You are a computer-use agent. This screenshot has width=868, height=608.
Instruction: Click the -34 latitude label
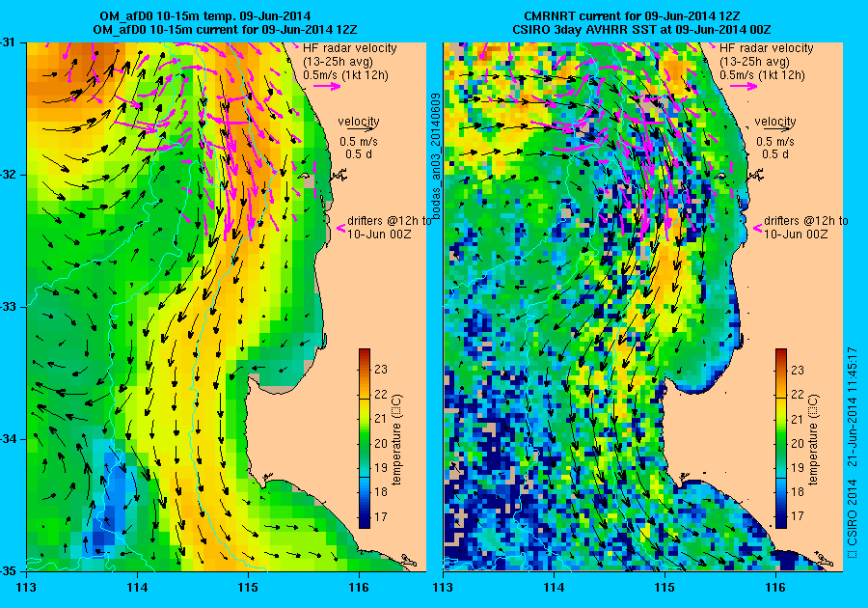click(x=8, y=439)
